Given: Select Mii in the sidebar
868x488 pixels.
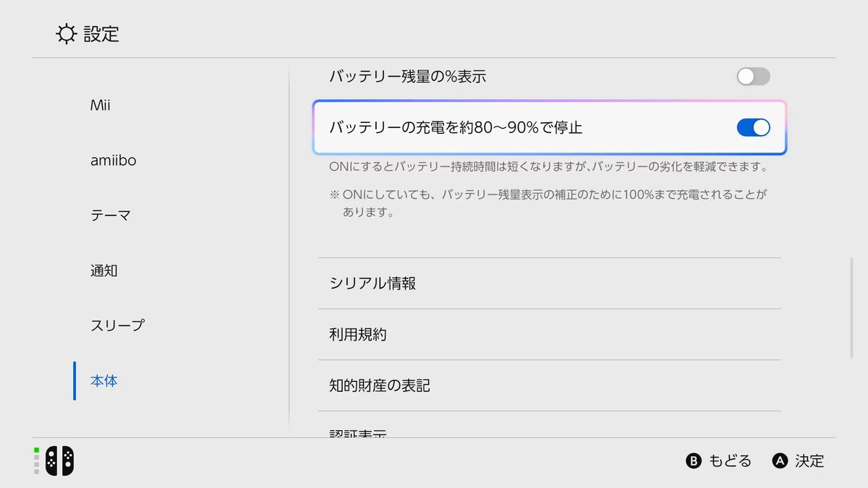Looking at the screenshot, I should point(103,105).
